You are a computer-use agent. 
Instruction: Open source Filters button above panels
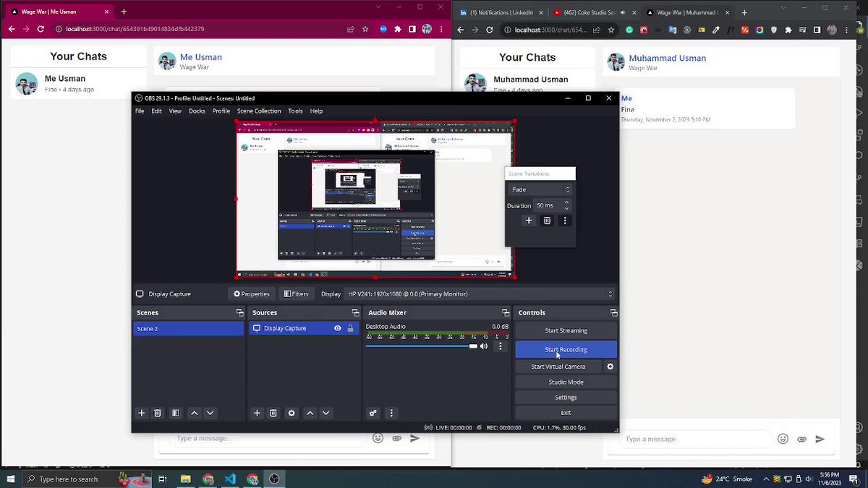coord(296,294)
